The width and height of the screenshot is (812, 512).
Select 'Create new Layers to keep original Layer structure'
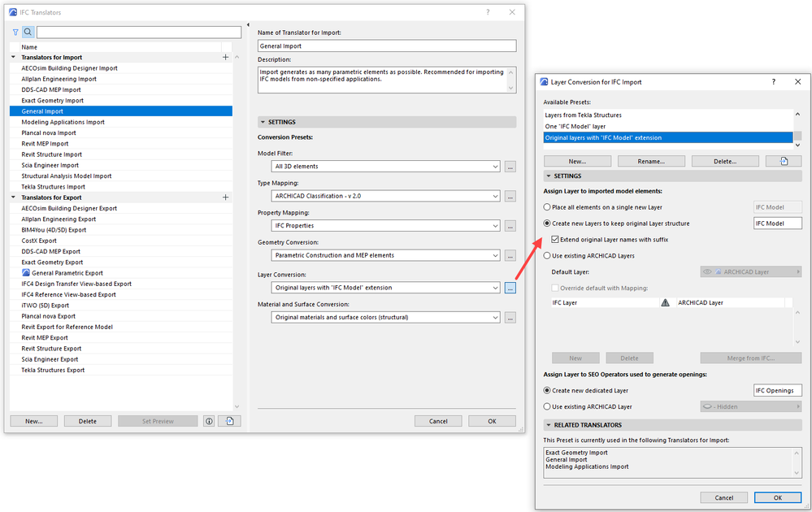pos(547,223)
